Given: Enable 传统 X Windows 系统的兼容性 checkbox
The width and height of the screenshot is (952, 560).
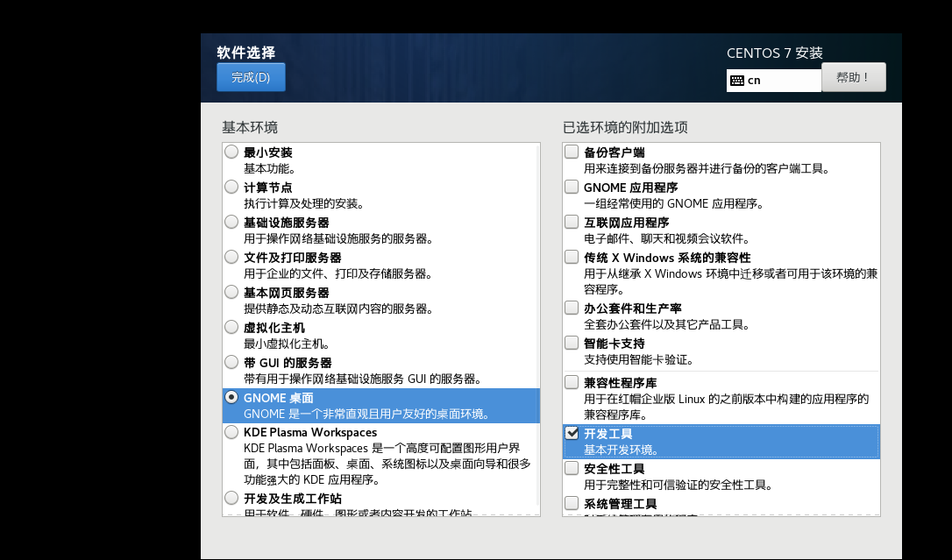Looking at the screenshot, I should (x=572, y=258).
